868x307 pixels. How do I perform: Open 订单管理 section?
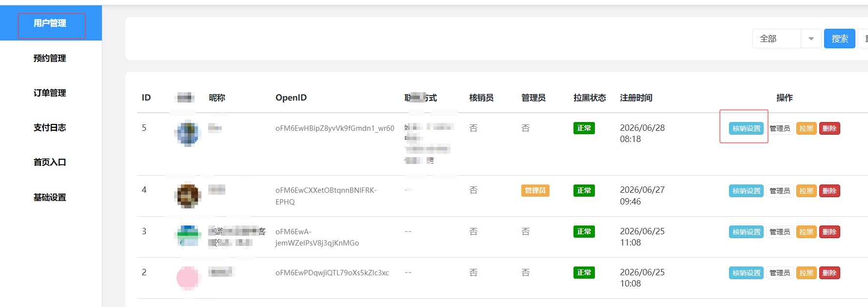pyautogui.click(x=51, y=93)
